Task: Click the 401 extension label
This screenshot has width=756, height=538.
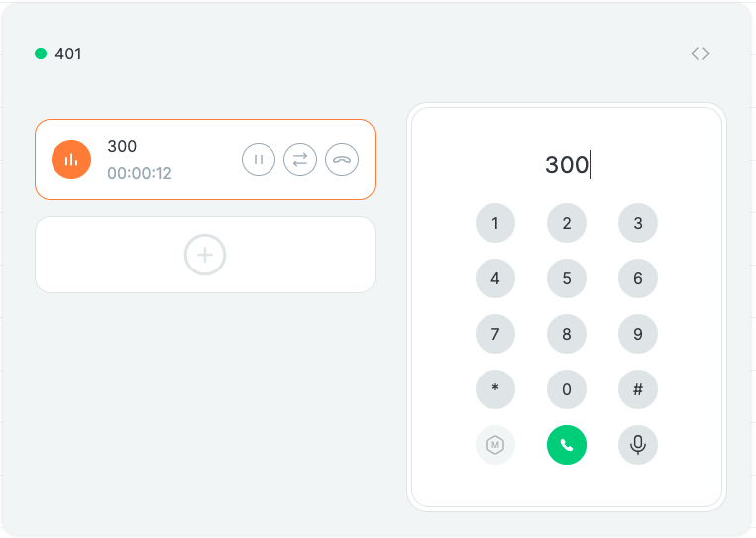Action: click(68, 54)
